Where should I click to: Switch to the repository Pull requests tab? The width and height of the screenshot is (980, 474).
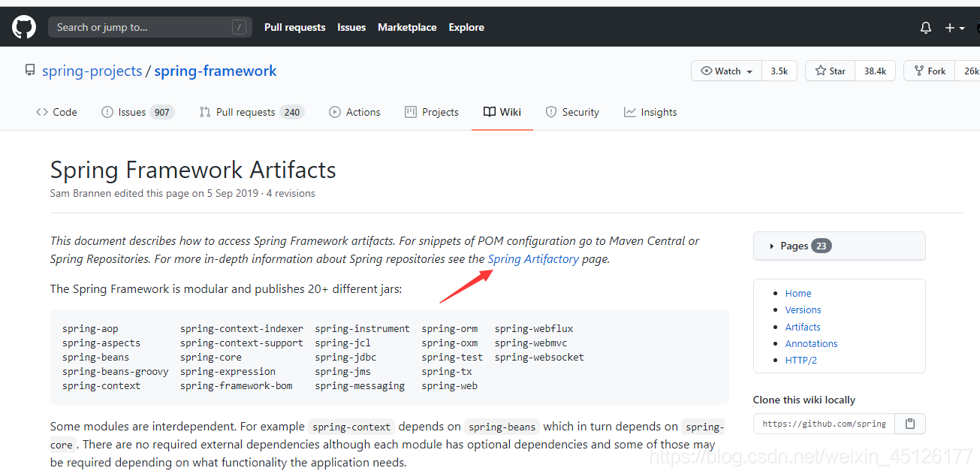point(251,112)
